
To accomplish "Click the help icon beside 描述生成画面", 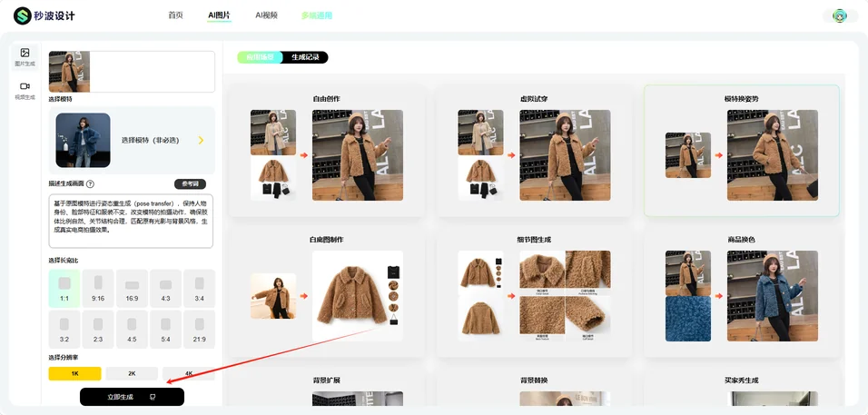I will tap(90, 184).
